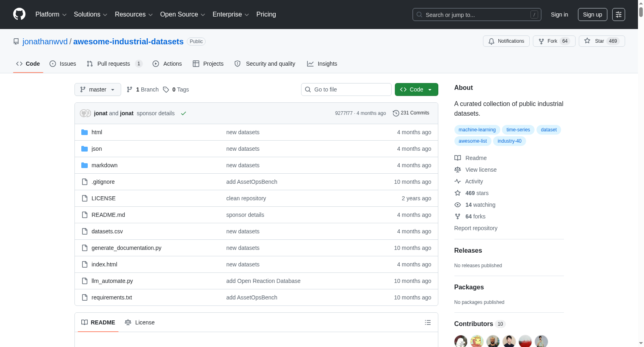The image size is (644, 347).
Task: Star this repository
Action: 602,41
